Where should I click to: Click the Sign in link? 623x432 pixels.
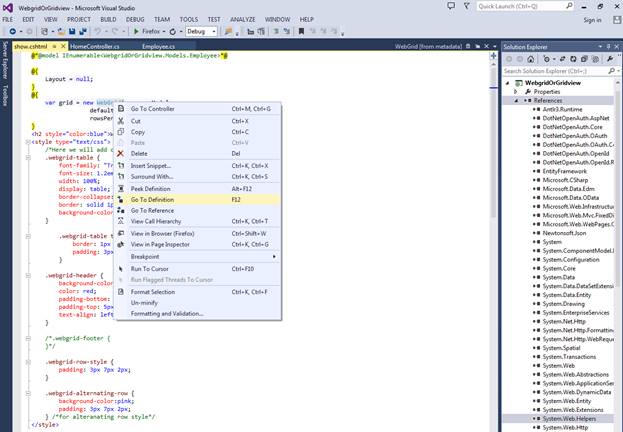[x=592, y=19]
